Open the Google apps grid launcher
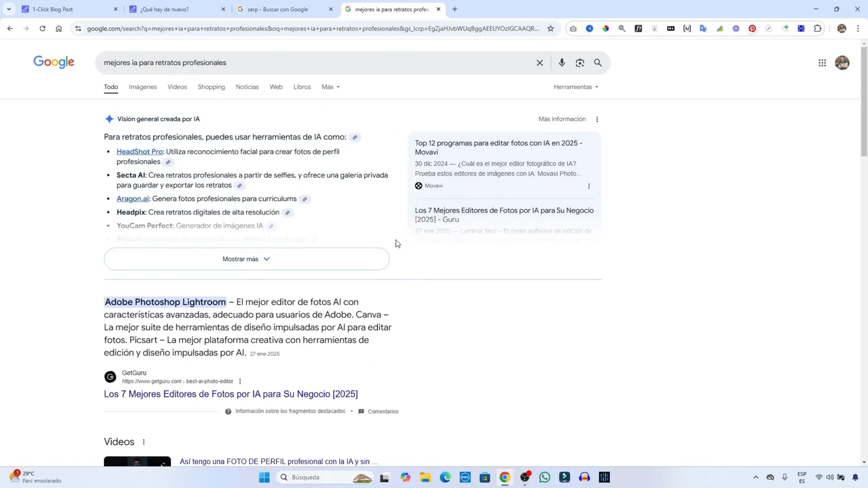Image resolution: width=868 pixels, height=488 pixels. (x=821, y=63)
